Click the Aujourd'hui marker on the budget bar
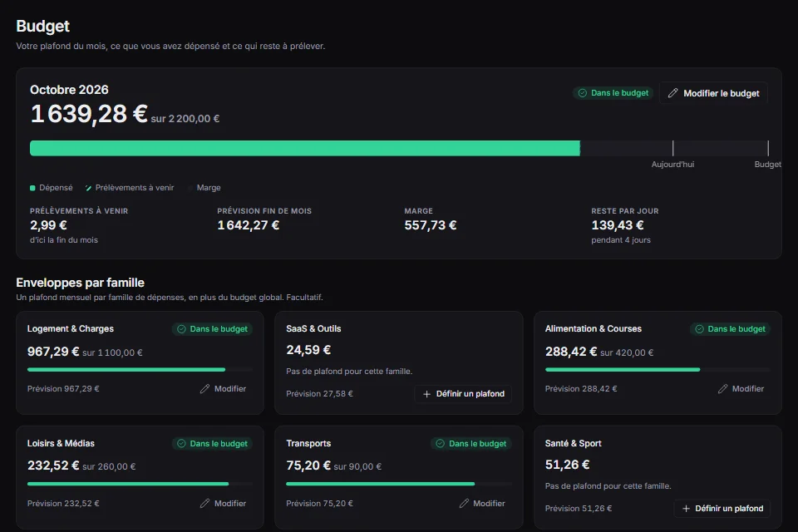The width and height of the screenshot is (798, 532). click(672, 148)
